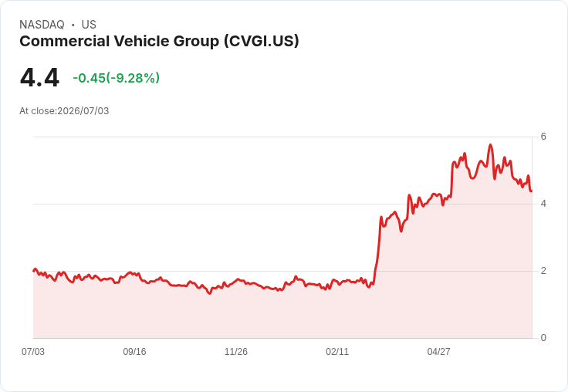568x392 pixels.
Task: Click the chart's highest price peak
Action: click(x=491, y=144)
